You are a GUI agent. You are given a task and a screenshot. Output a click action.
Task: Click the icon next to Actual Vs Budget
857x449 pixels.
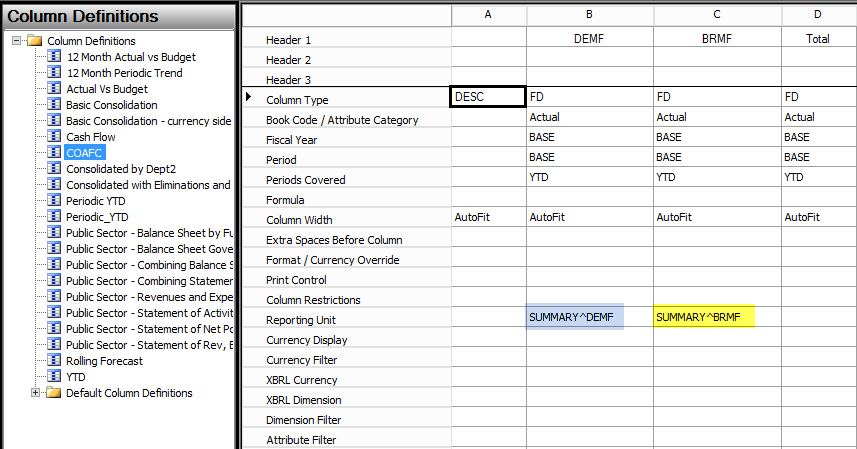click(x=55, y=89)
